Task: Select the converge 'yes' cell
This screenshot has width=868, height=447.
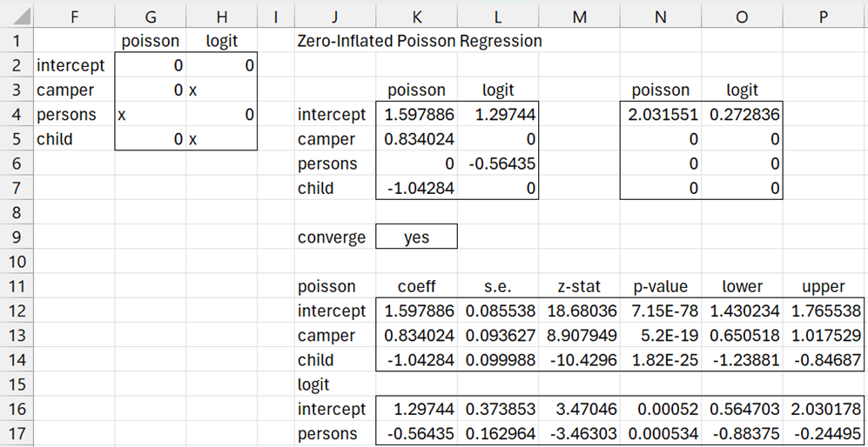Action: pyautogui.click(x=416, y=237)
